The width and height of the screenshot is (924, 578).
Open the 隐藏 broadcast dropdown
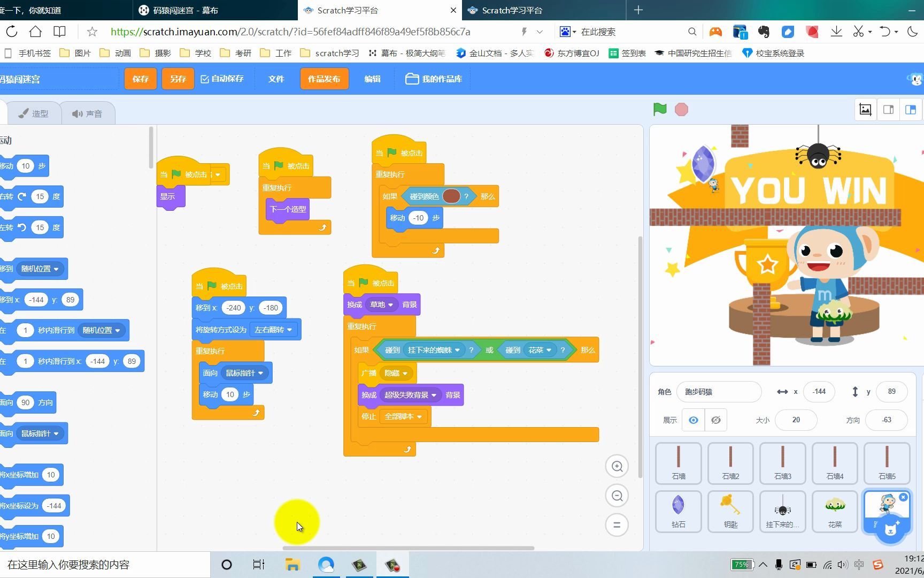396,373
